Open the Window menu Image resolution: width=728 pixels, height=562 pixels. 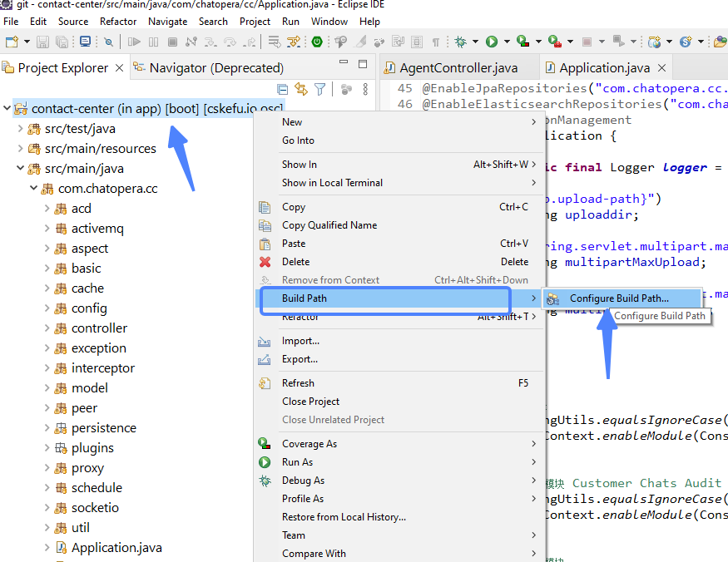(329, 22)
